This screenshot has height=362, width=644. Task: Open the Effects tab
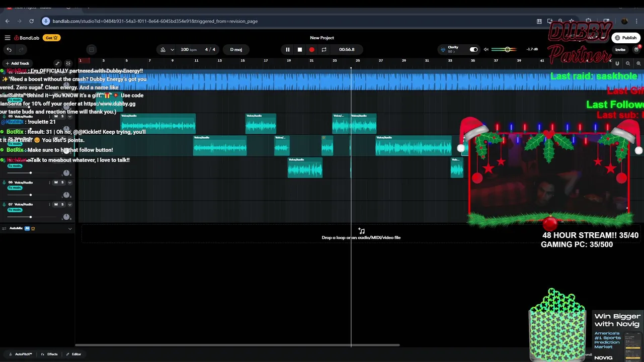tap(49, 354)
